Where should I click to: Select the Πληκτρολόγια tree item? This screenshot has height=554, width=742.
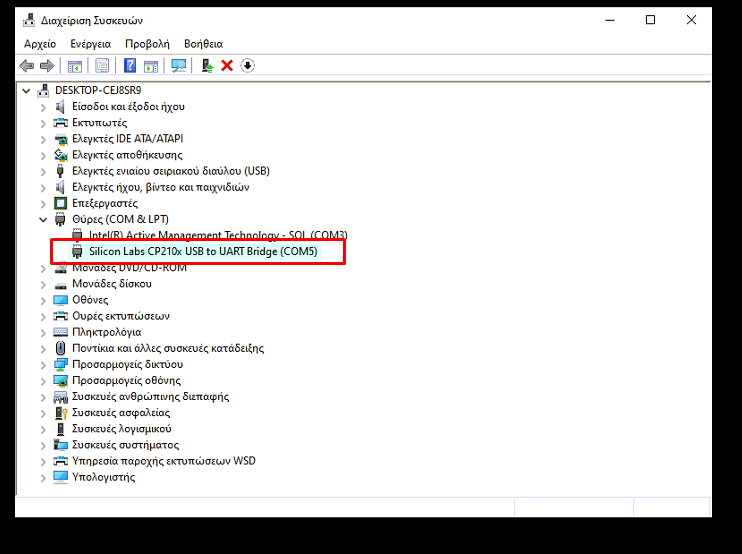point(106,332)
